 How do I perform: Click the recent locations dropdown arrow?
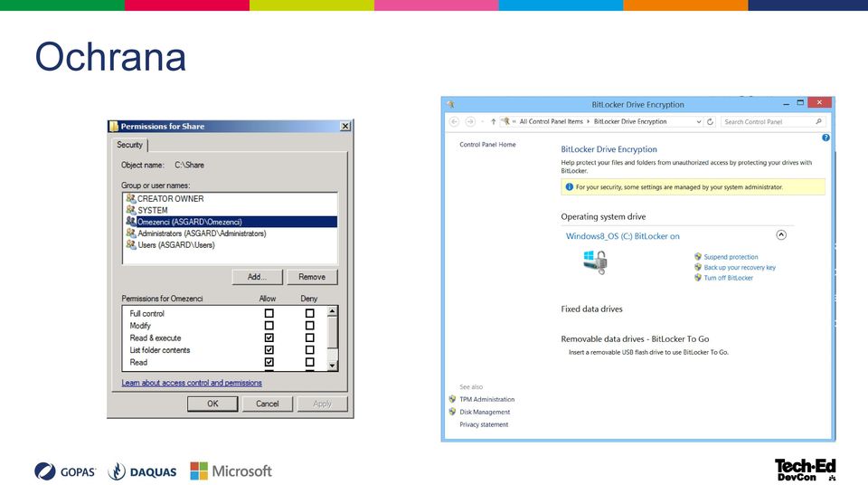point(482,121)
